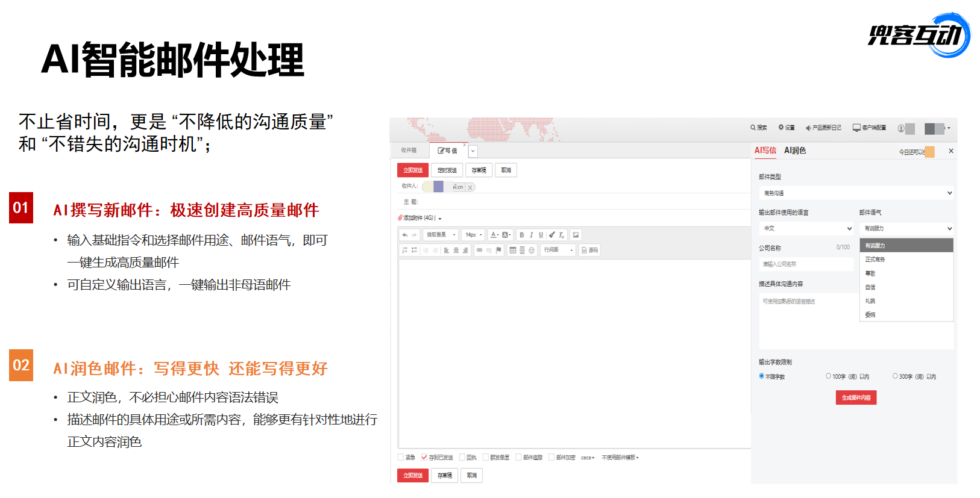Switch to the AI润色 tab
The height and width of the screenshot is (498, 980).
[x=794, y=151]
